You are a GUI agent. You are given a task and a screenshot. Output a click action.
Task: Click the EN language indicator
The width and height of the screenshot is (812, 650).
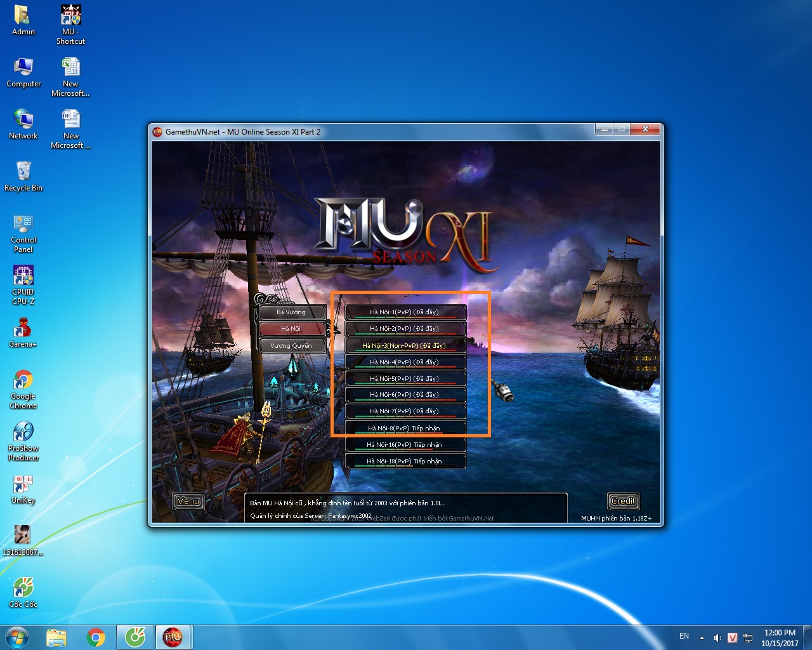tap(684, 636)
